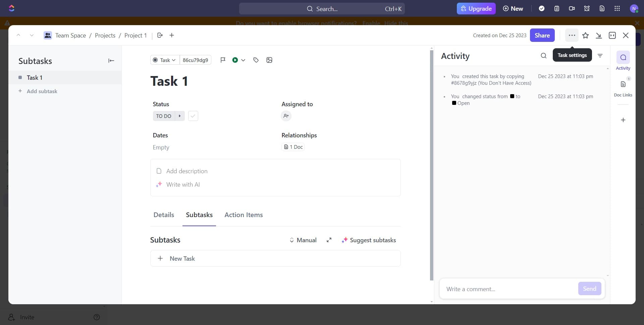Open the Manual sort dropdown

tap(303, 240)
